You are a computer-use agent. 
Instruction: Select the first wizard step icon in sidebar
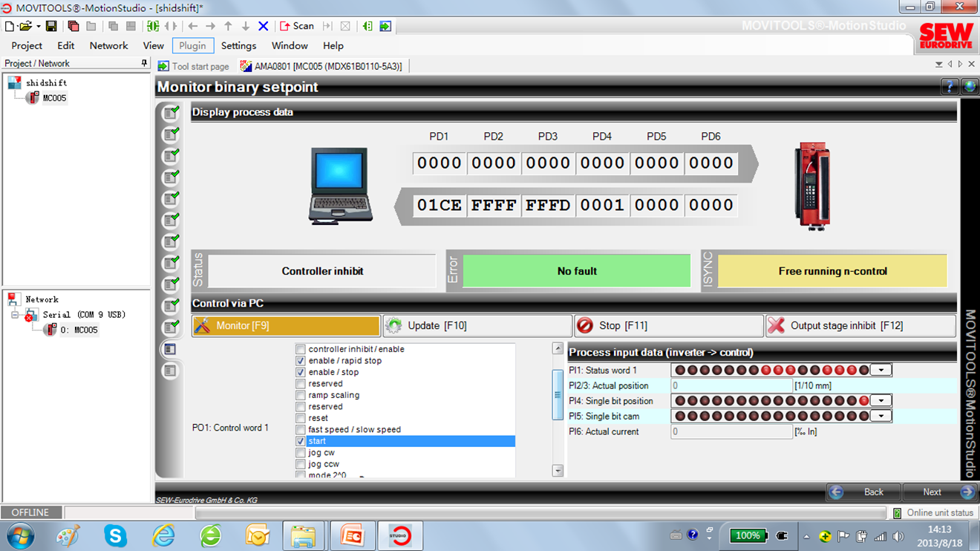(171, 113)
